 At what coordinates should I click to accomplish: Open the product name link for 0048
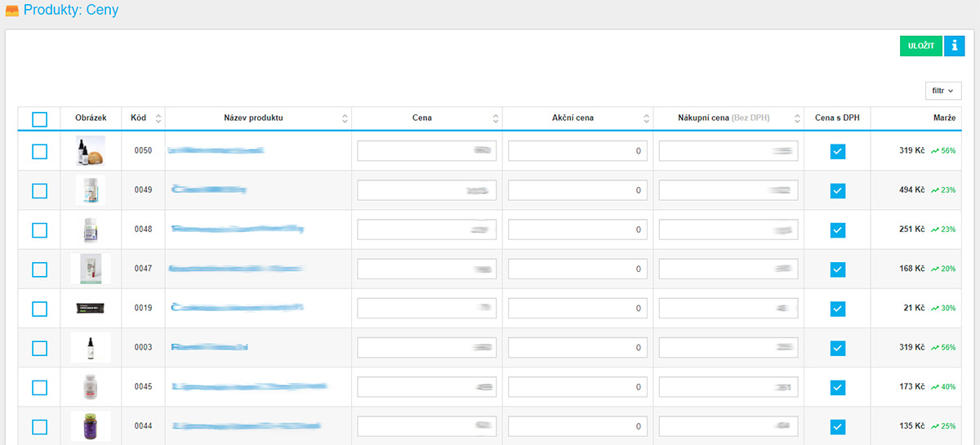[237, 229]
